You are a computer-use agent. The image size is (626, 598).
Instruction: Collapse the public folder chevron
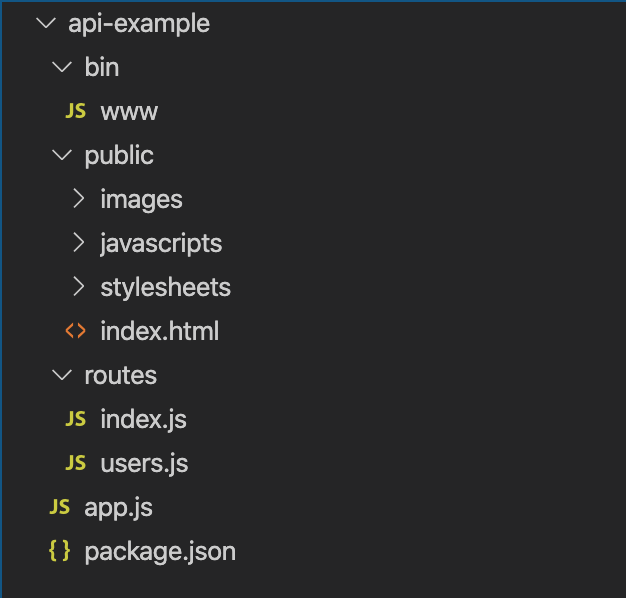pos(62,155)
